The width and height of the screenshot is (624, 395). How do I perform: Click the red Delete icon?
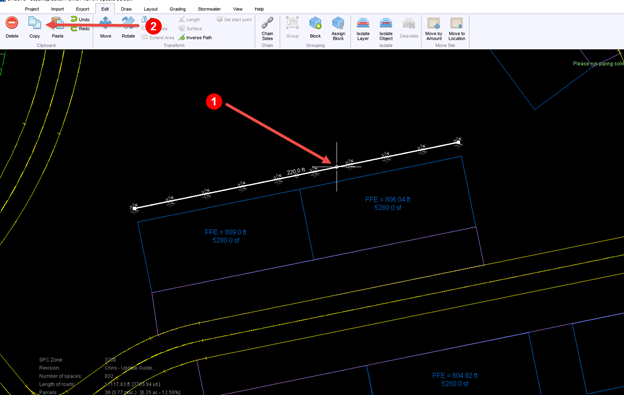pyautogui.click(x=12, y=23)
